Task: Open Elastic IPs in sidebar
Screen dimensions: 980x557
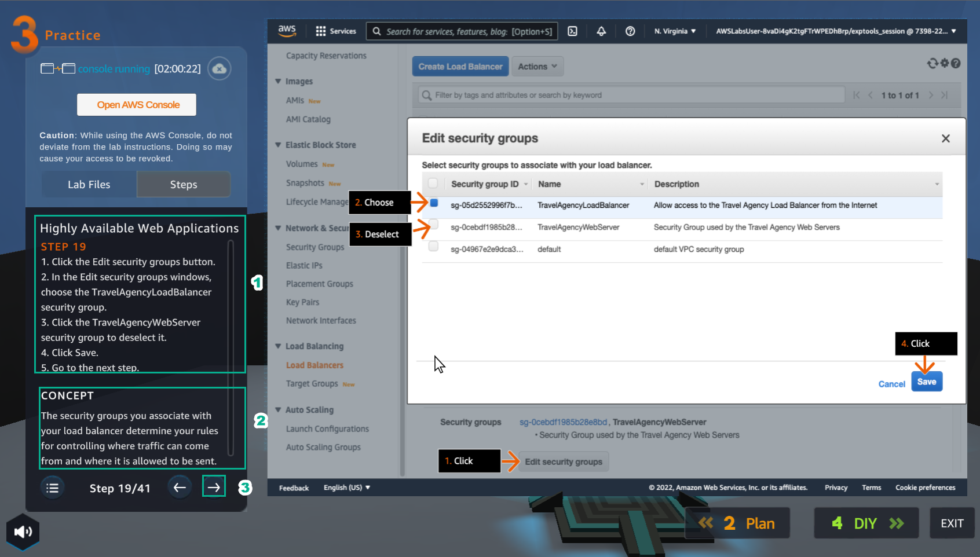Action: [x=304, y=265]
